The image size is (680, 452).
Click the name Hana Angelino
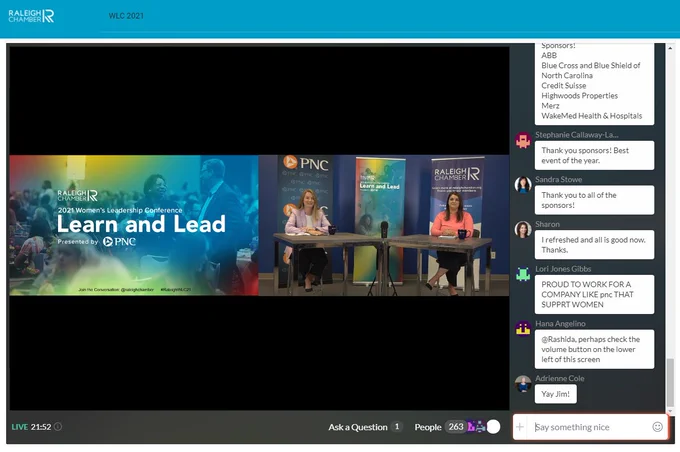point(560,324)
